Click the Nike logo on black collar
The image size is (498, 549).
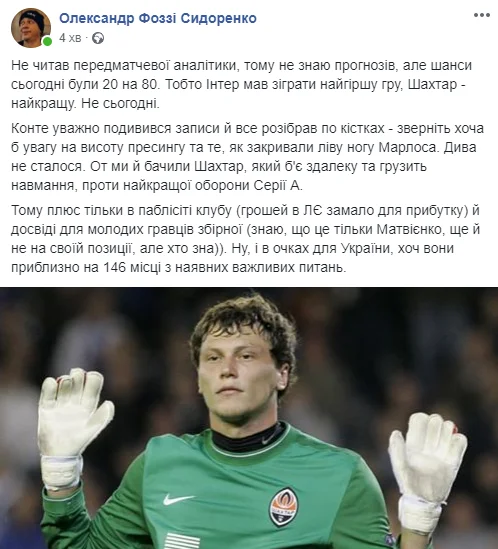(x=270, y=438)
